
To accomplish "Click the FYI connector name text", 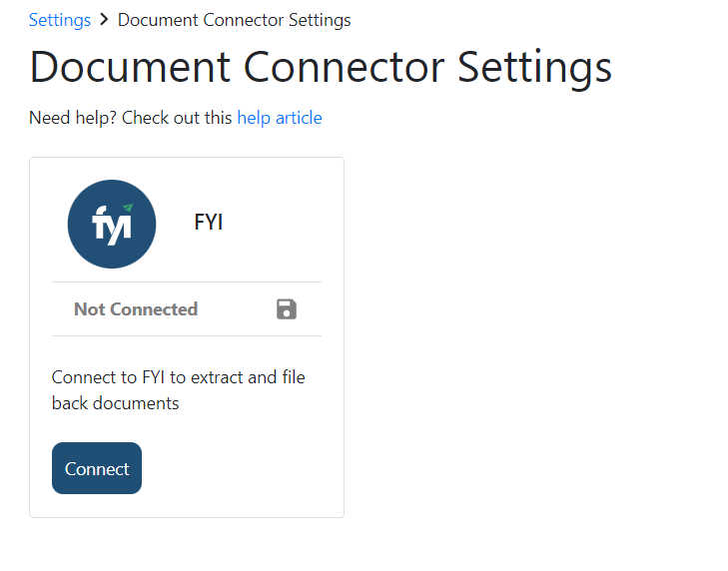I will pos(208,223).
